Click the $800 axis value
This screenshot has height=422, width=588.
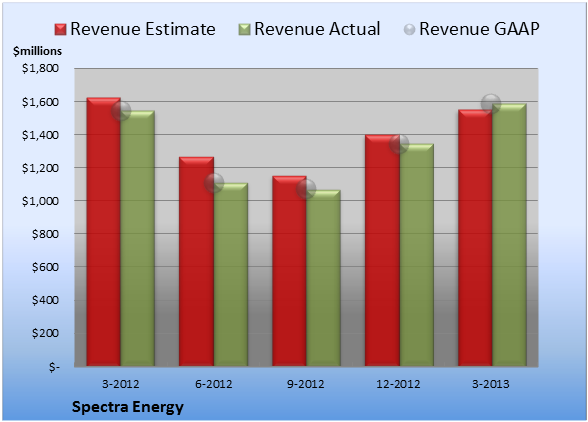point(45,234)
